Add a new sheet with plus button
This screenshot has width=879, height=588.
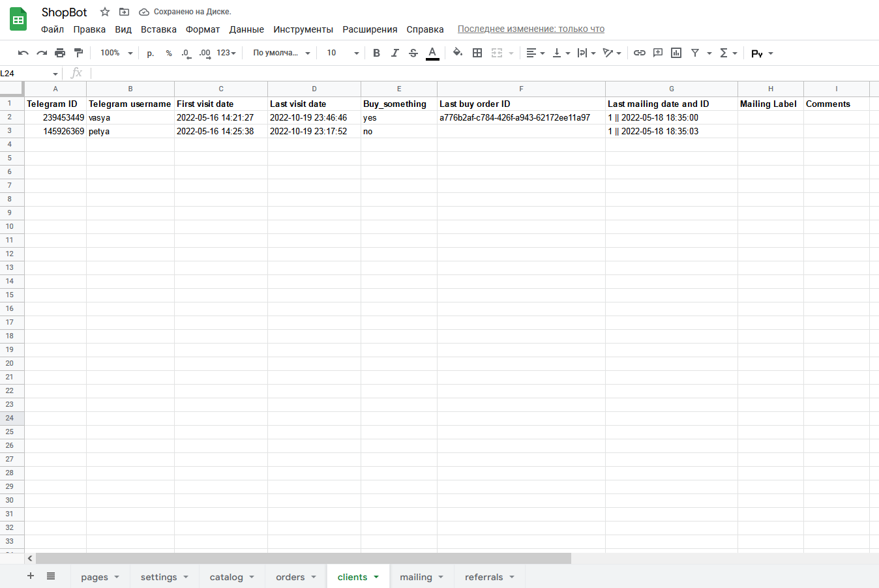pyautogui.click(x=31, y=576)
